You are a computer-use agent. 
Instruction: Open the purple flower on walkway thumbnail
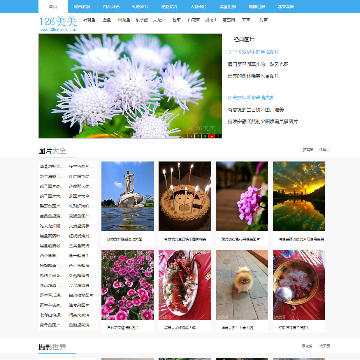(242, 196)
